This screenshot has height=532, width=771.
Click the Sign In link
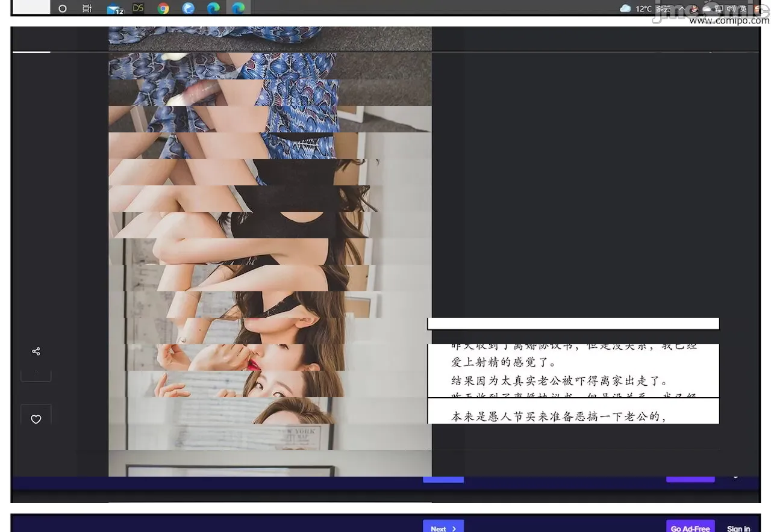[738, 528]
